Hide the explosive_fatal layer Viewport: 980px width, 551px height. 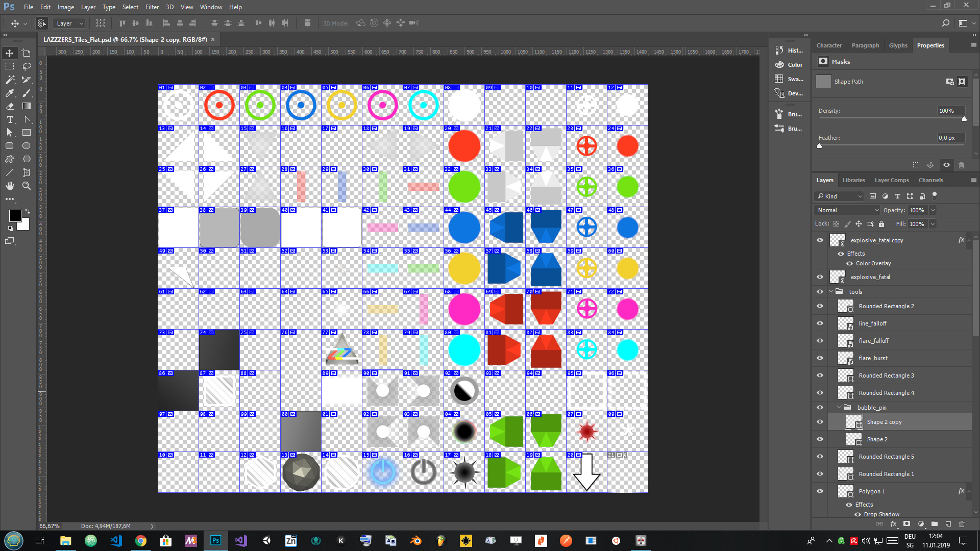tap(820, 277)
